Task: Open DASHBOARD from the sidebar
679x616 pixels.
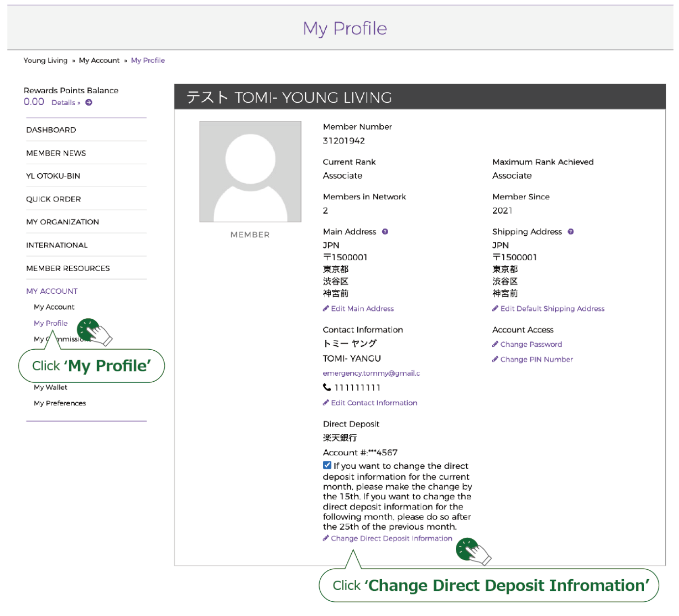Action: pyautogui.click(x=51, y=130)
